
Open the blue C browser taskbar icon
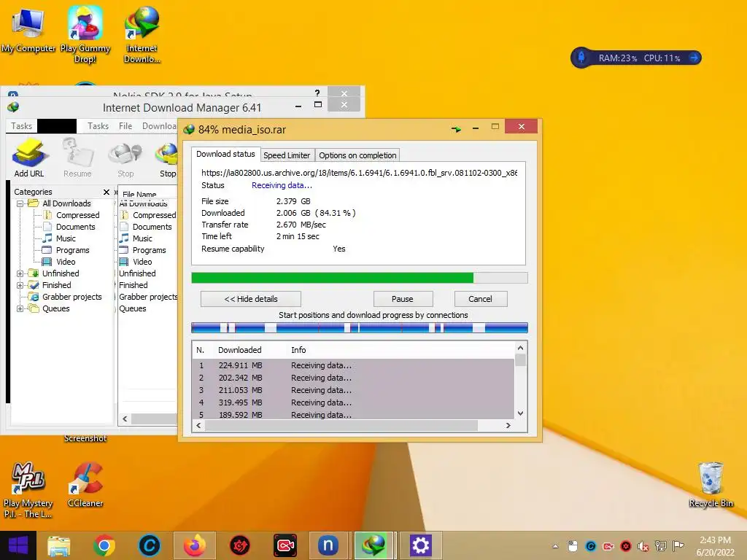tap(149, 545)
